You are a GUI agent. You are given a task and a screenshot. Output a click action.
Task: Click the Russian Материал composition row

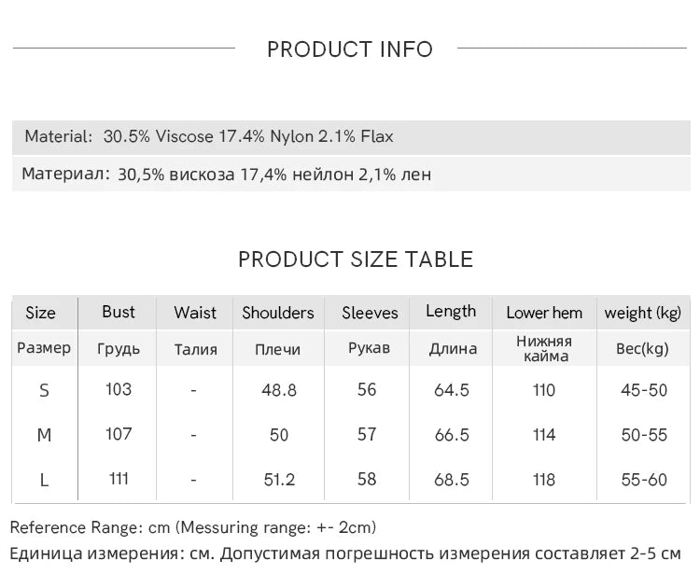[226, 175]
